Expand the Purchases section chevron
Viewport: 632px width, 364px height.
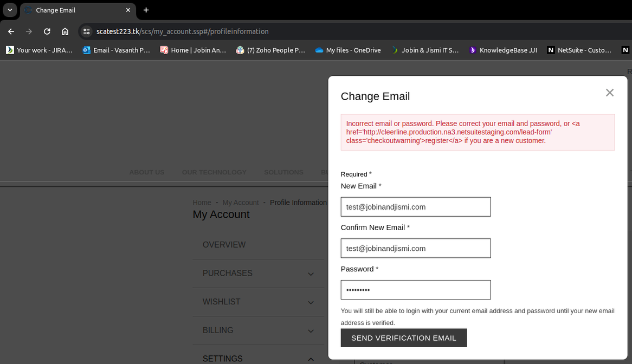(x=311, y=274)
